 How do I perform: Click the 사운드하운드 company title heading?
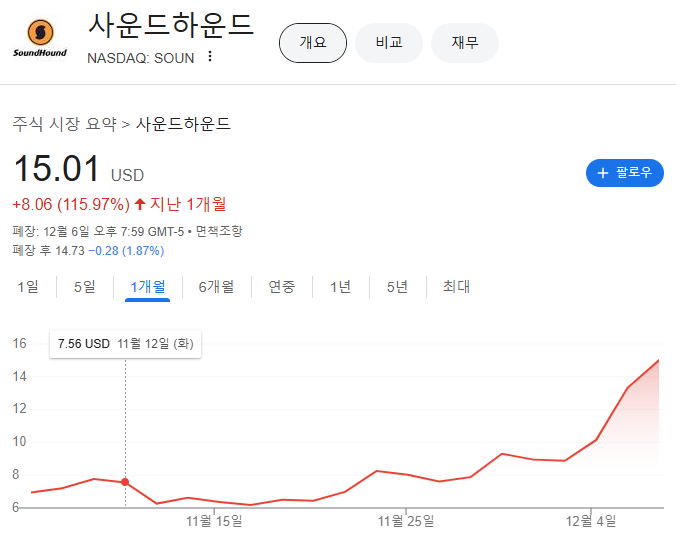pos(171,25)
